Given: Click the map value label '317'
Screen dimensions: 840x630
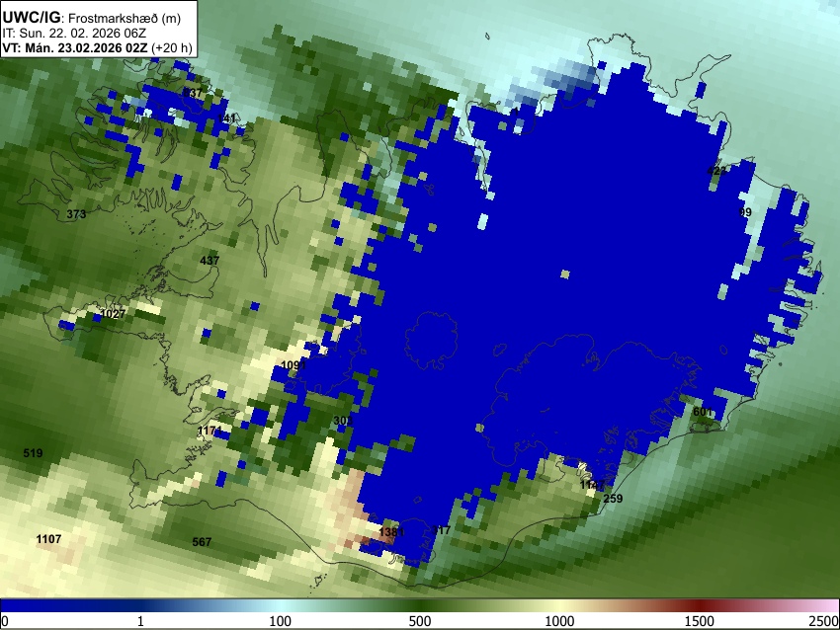Looking at the screenshot, I should click(441, 530).
